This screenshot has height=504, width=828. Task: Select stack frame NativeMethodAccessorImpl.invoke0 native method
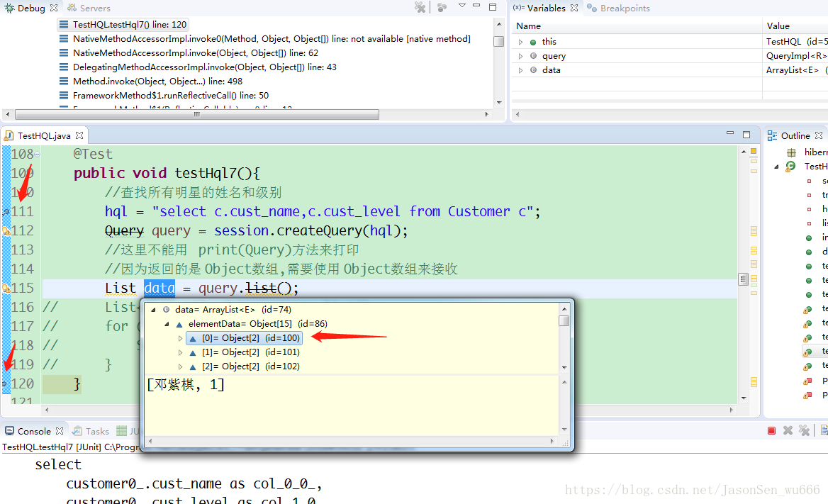[x=264, y=38]
